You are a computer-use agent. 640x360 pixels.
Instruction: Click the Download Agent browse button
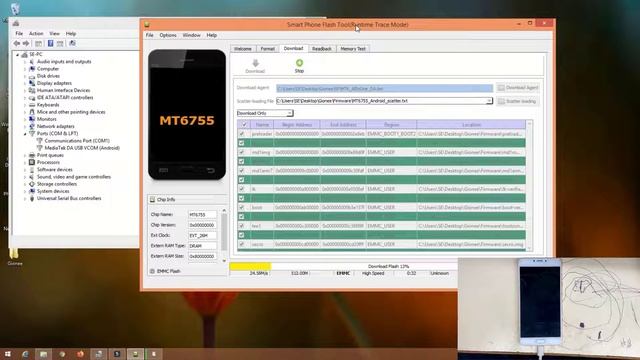tap(518, 88)
